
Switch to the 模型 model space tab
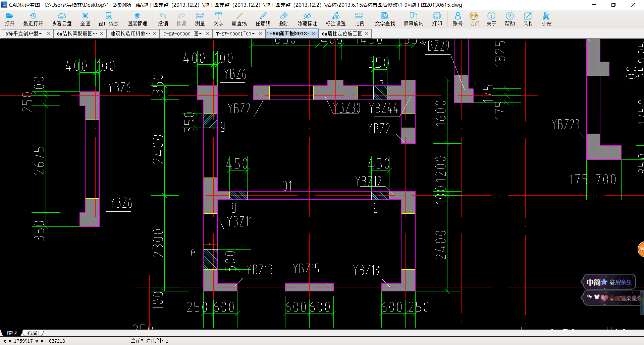click(x=11, y=333)
